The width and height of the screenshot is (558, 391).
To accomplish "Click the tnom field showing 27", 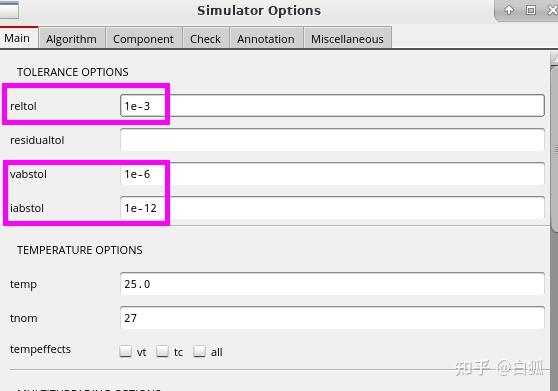I will [332, 318].
